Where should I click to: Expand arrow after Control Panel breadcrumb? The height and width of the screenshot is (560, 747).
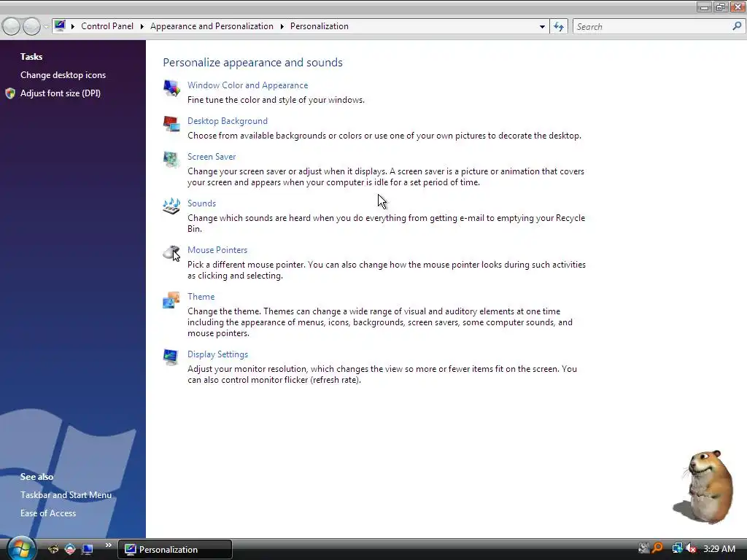tap(142, 26)
